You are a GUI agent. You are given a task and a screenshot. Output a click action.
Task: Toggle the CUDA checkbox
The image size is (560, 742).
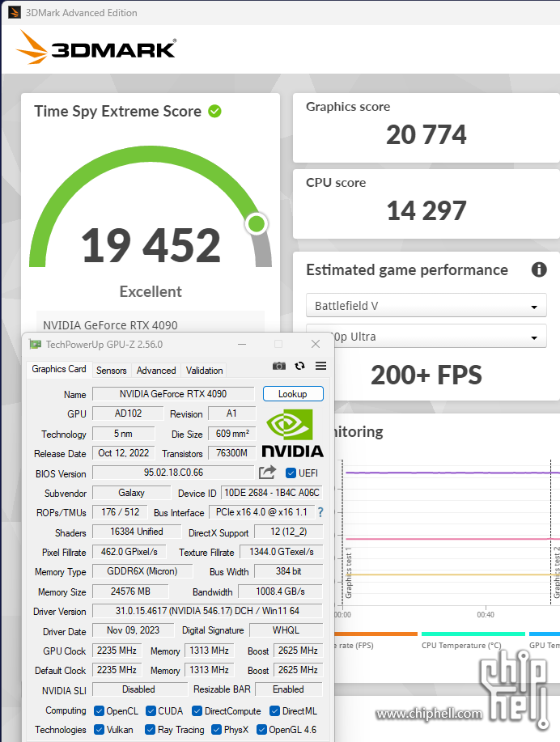[x=151, y=710]
